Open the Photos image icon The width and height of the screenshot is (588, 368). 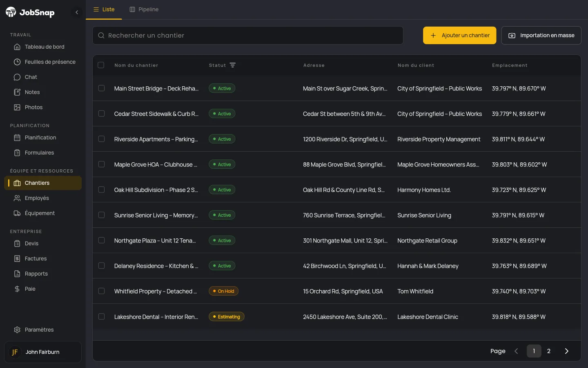coord(17,107)
